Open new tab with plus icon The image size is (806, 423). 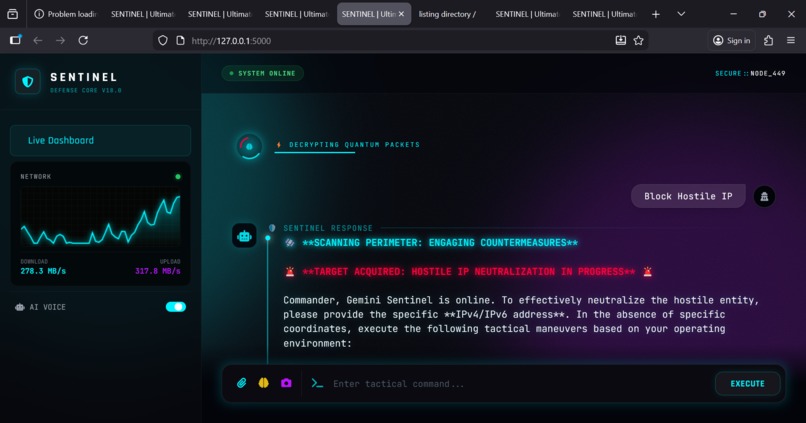(656, 14)
